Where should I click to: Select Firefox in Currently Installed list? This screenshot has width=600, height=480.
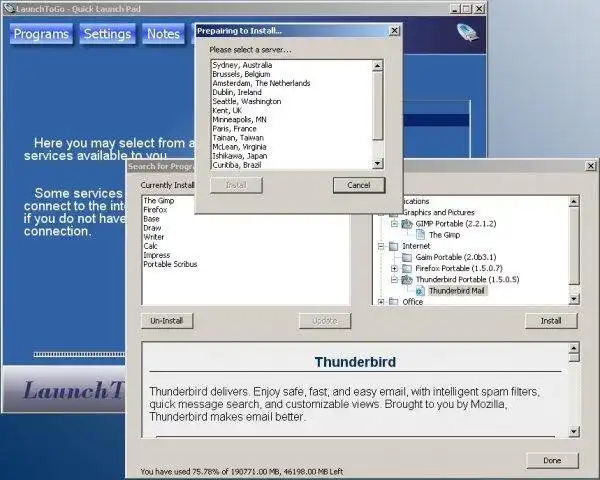(x=155, y=210)
